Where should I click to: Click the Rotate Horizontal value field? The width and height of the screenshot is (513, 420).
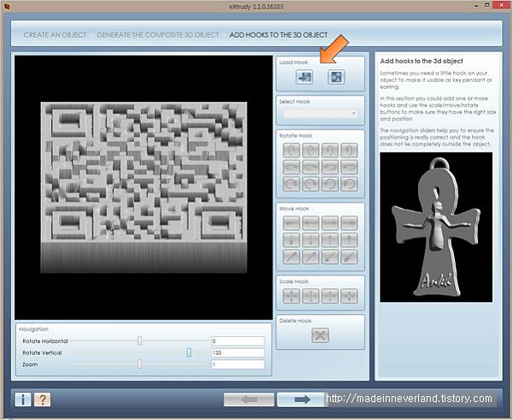pyautogui.click(x=238, y=341)
